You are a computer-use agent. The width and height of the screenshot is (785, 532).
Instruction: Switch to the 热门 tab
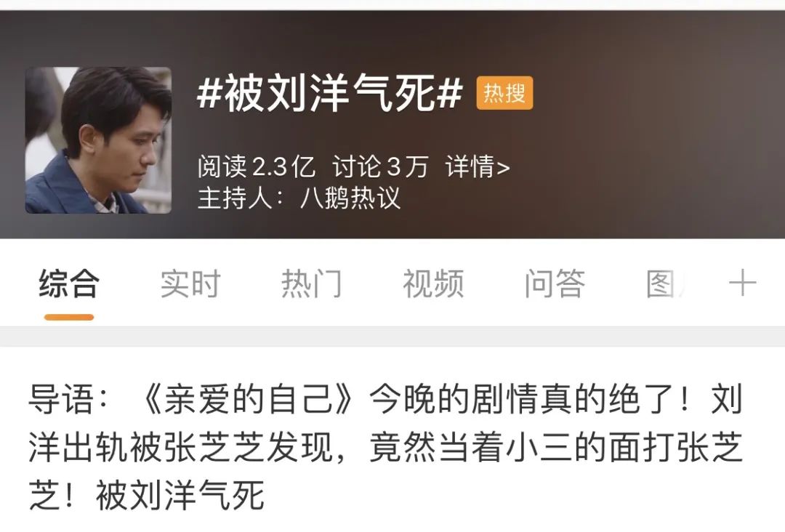312,283
